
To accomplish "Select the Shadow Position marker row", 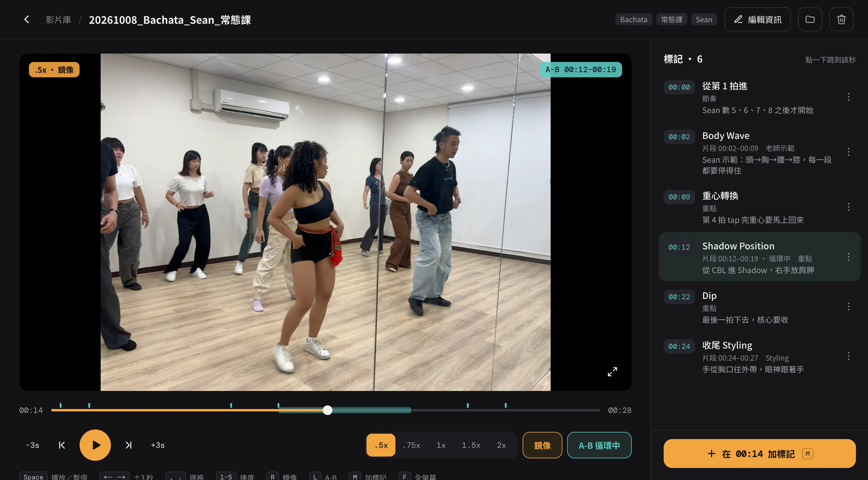I will click(x=759, y=257).
